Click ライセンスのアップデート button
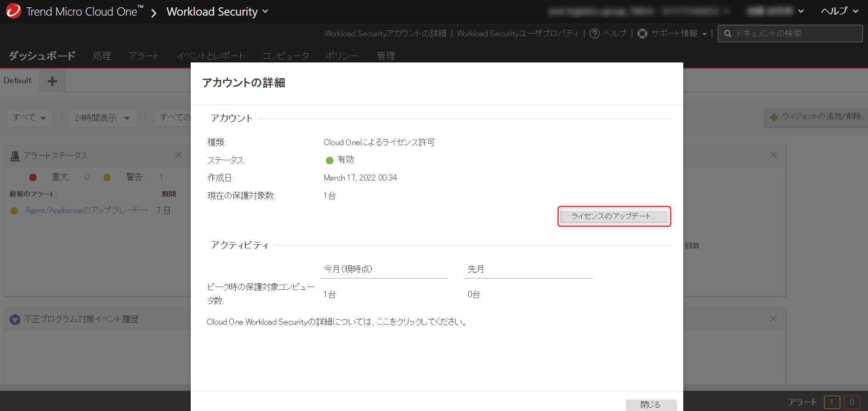The image size is (868, 411). click(614, 216)
